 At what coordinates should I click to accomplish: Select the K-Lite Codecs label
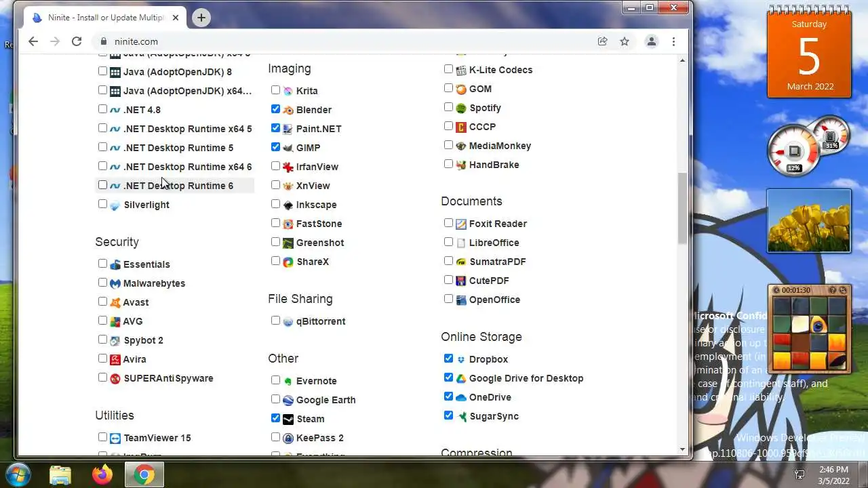[500, 70]
